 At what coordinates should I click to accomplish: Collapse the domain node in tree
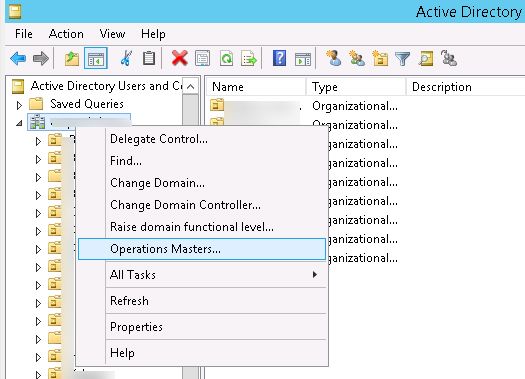click(19, 123)
